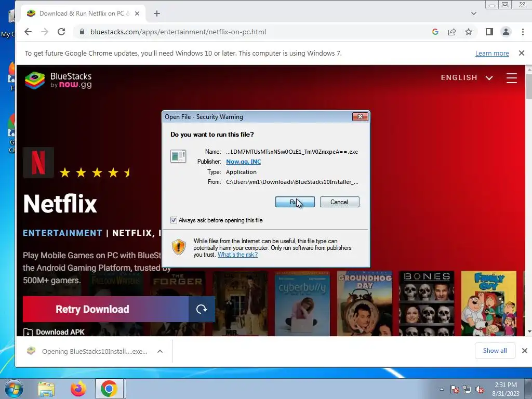Screen dimensions: 532x399
Task: Click the Chrome taskbar icon
Action: (109, 389)
